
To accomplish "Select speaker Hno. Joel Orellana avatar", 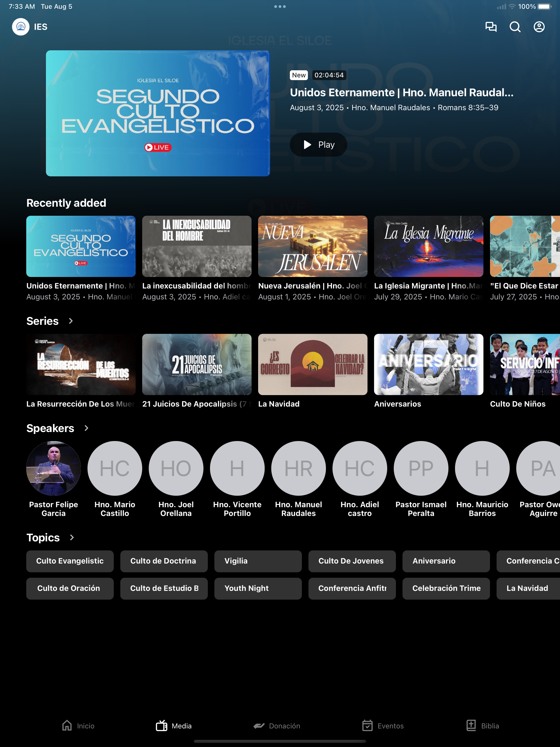I will coord(176,468).
